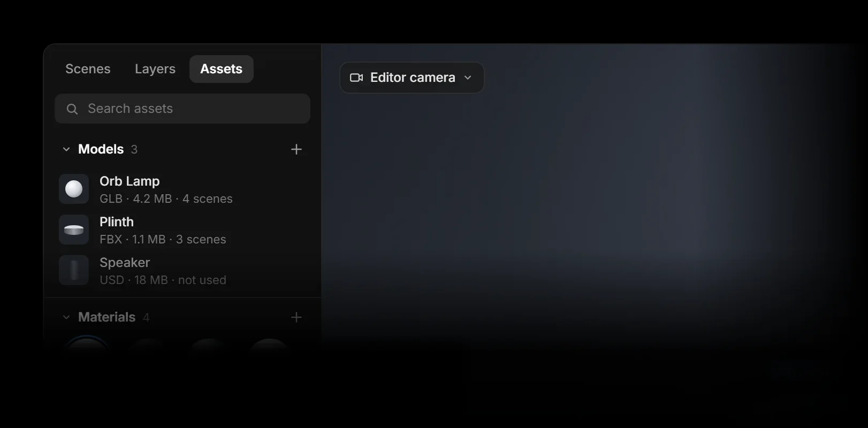The image size is (868, 428).
Task: Click the magnifier icon in asset search
Action: [x=72, y=109]
